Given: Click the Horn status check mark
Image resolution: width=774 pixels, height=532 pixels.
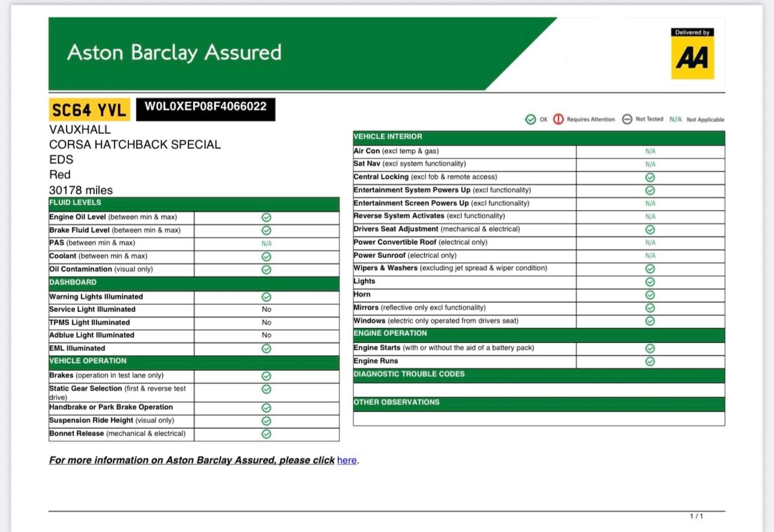Looking at the screenshot, I should [650, 295].
